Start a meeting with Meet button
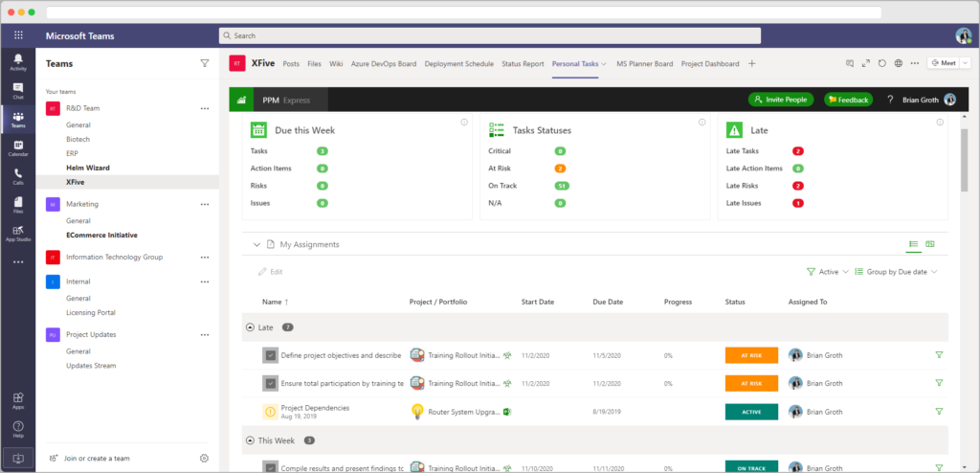Screen dimensions: 980x473 [943, 63]
